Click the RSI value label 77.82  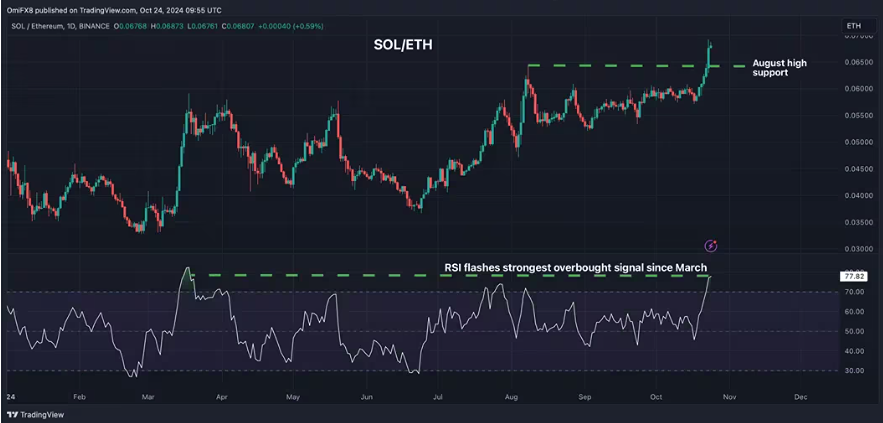853,275
